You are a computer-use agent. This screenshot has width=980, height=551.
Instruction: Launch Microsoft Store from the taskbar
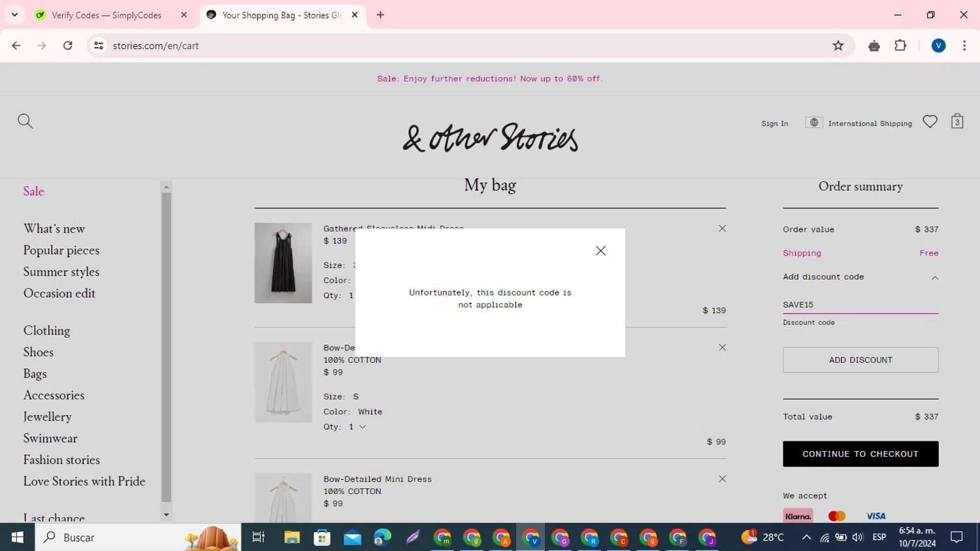(x=322, y=537)
